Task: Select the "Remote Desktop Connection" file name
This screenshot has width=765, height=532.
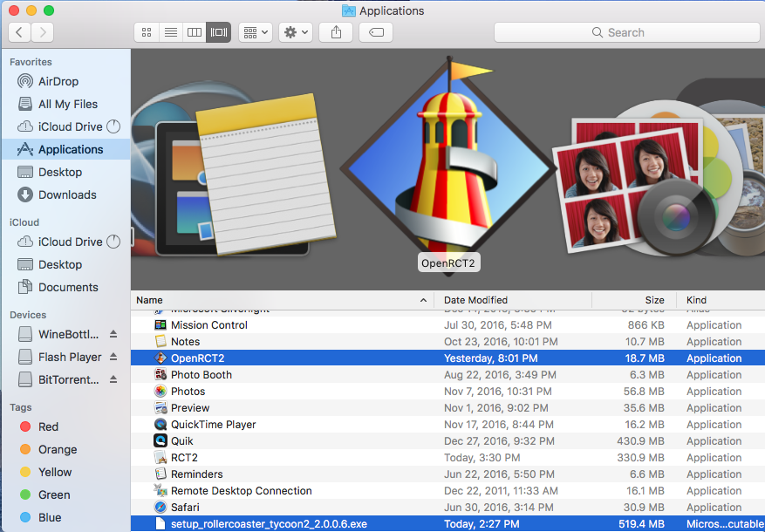Action: [x=241, y=491]
